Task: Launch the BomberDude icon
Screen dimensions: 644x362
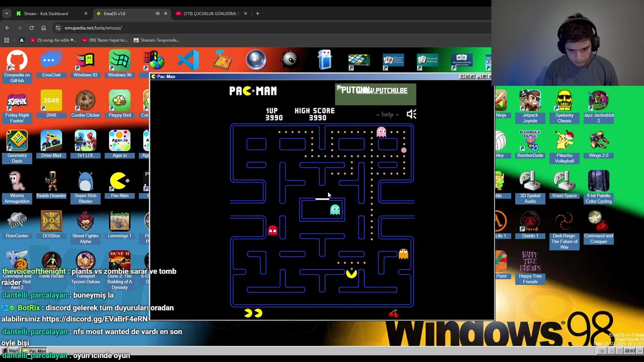Action: tap(530, 145)
